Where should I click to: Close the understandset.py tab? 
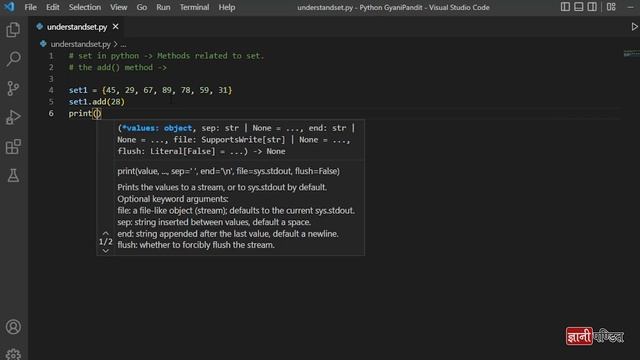point(116,27)
